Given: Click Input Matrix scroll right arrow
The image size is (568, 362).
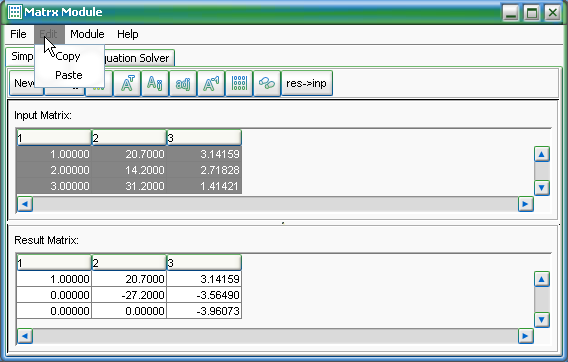Looking at the screenshot, I should pos(525,204).
